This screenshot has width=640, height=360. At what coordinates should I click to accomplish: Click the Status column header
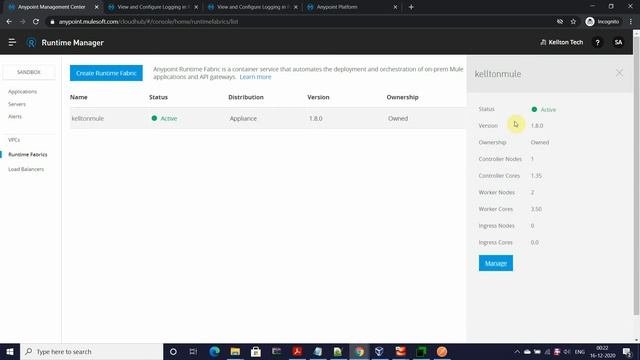pyautogui.click(x=158, y=97)
